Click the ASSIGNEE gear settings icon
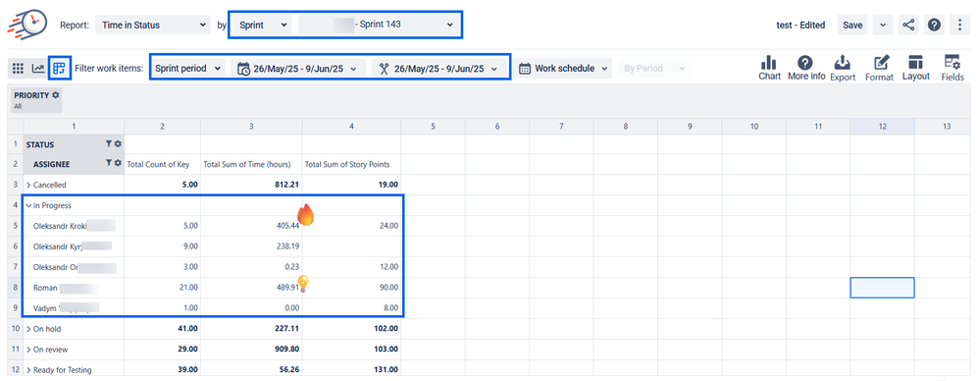This screenshot has height=381, width=980. (118, 163)
